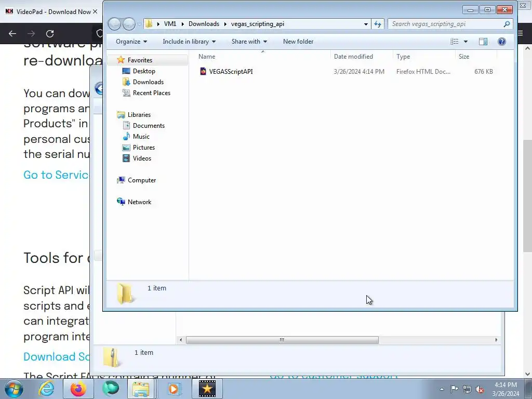Open Recent Places in the sidebar
532x399 pixels.
(x=151, y=92)
